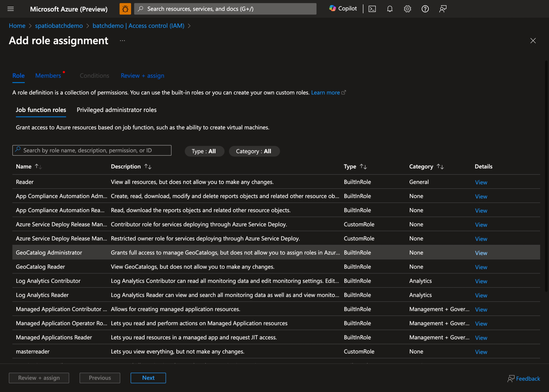This screenshot has width=549, height=392.
Task: Open the help question mark icon
Action: pos(425,9)
